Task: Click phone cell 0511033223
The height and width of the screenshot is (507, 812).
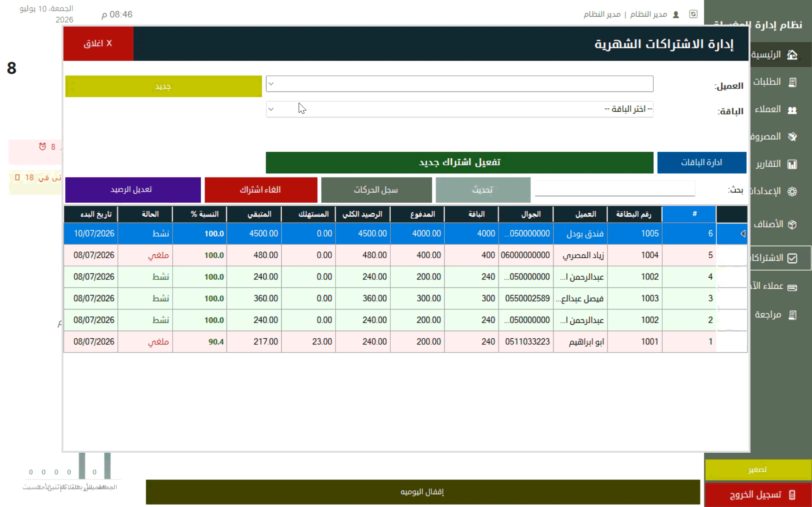Action: 526,342
